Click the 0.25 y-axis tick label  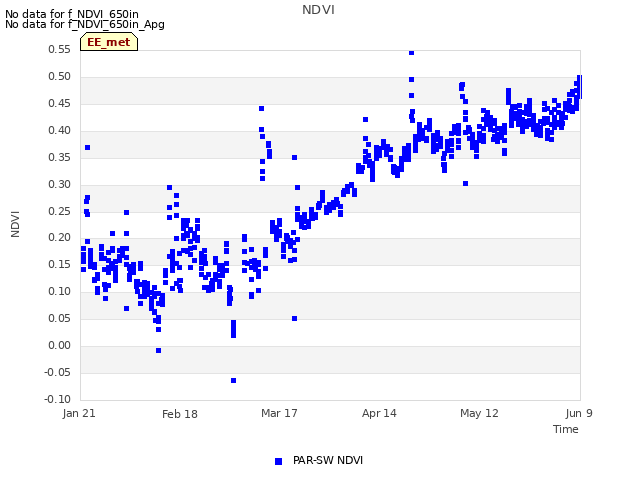click(60, 211)
